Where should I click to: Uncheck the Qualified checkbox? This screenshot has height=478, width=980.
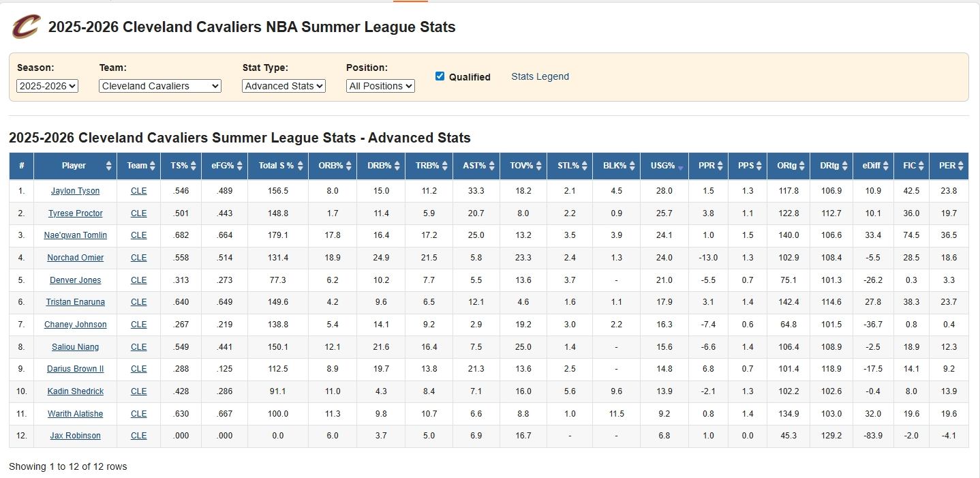[x=440, y=76]
